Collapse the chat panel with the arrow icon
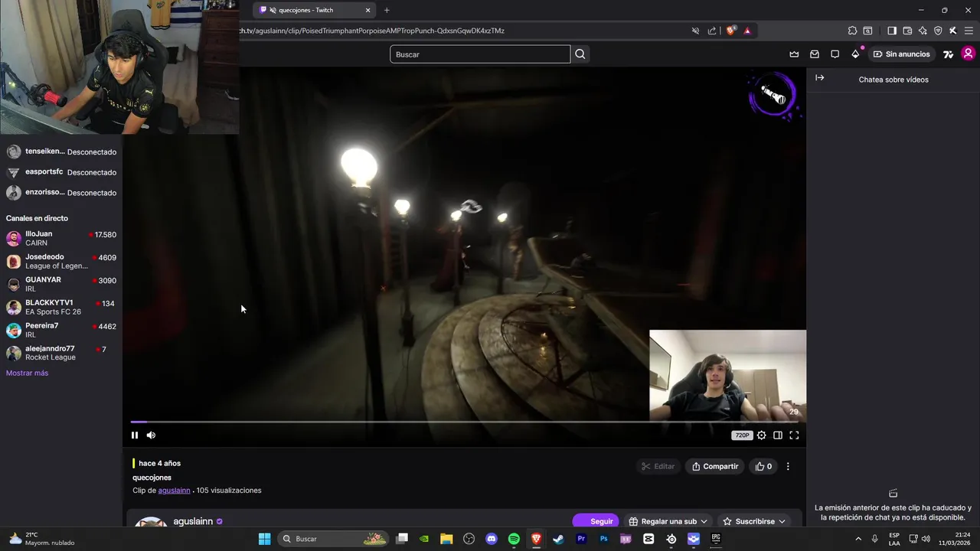 [819, 78]
